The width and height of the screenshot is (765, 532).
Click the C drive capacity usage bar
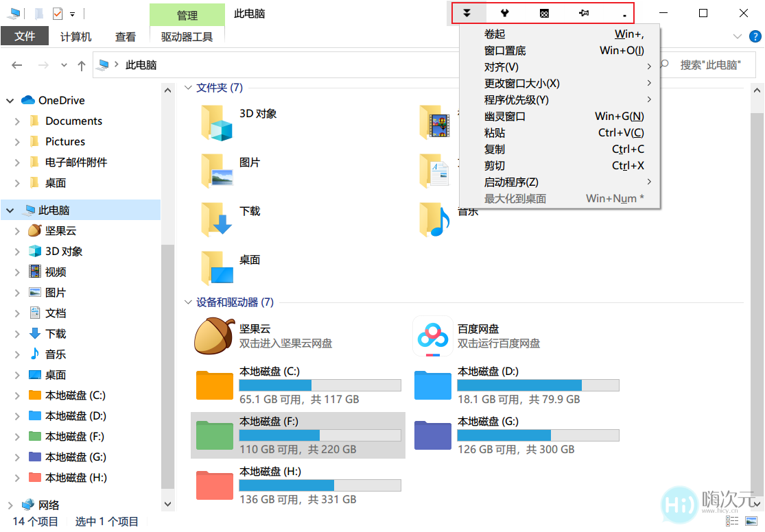click(320, 385)
